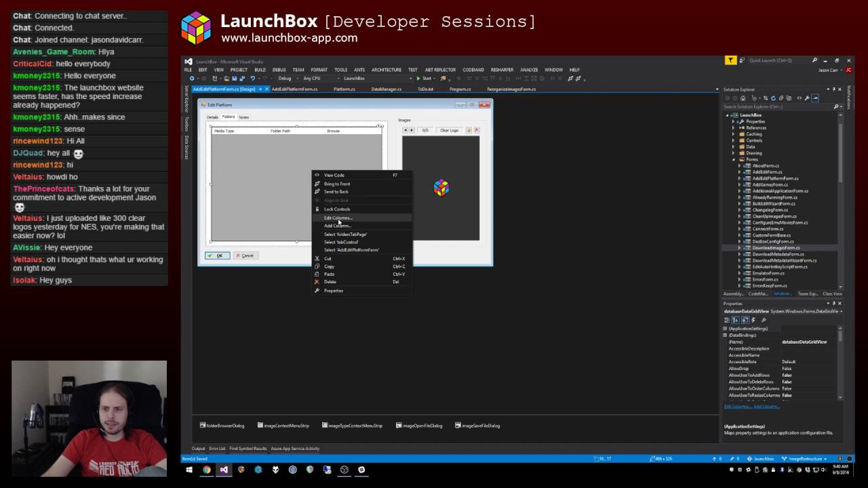
Task: Switch to the DataManager.cs editor tab
Action: pos(387,89)
